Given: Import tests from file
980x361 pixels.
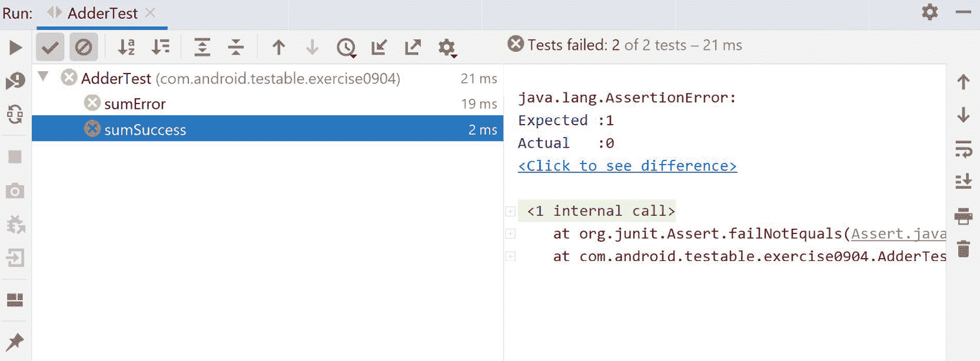Looking at the screenshot, I should pyautogui.click(x=379, y=47).
